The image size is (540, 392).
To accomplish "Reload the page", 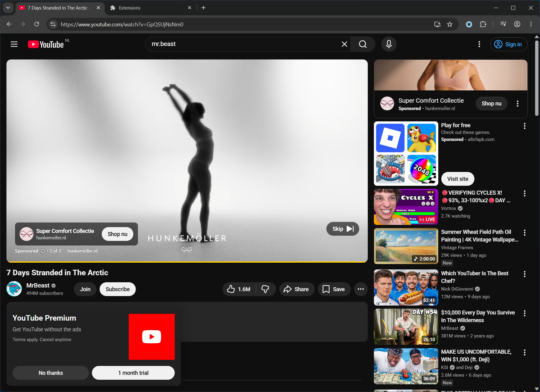I will coord(37,24).
